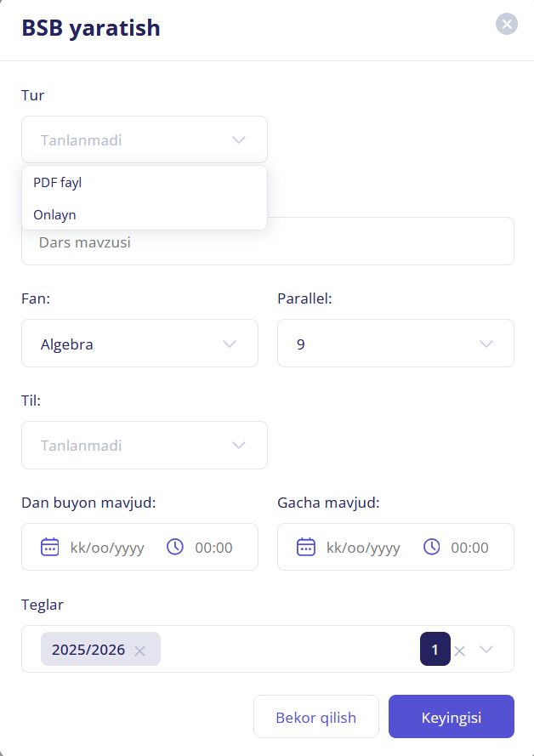The width and height of the screenshot is (534, 756).
Task: Clear all selected tags in Teglar
Action: coord(460,651)
